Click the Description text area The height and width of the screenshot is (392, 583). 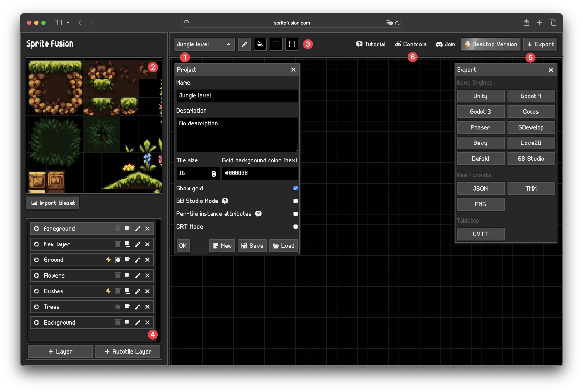(x=237, y=134)
